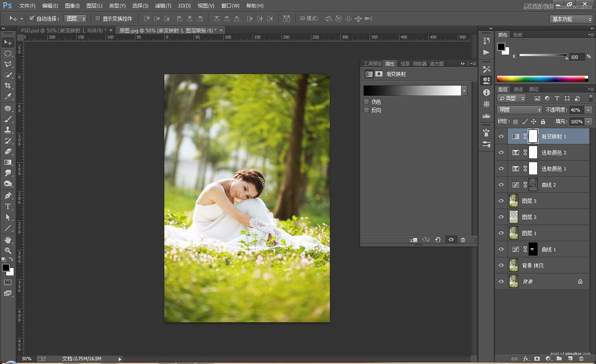Select the Quick Selection tool
Viewport: 596px width, 364px height.
tap(8, 75)
